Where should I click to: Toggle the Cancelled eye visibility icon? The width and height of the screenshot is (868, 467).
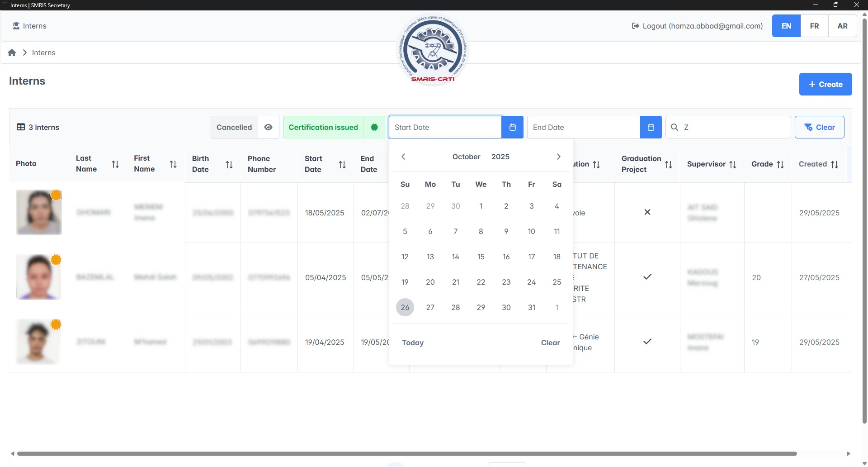click(268, 127)
